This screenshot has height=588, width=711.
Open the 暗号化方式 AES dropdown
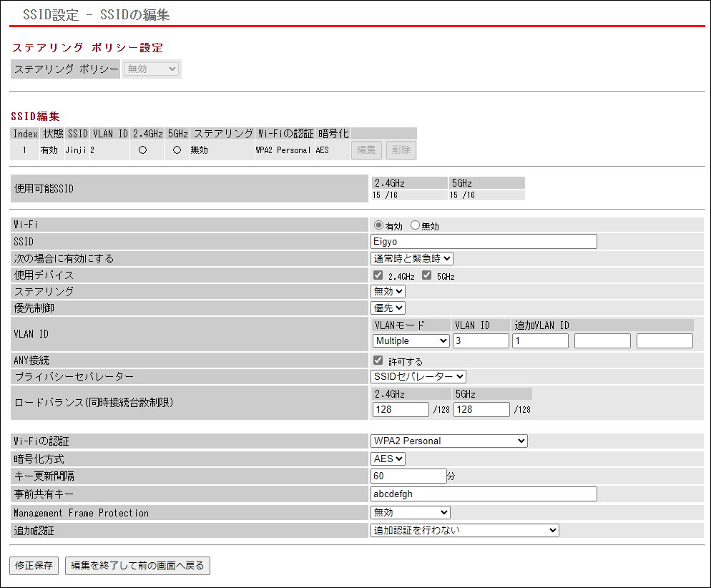pyautogui.click(x=388, y=459)
